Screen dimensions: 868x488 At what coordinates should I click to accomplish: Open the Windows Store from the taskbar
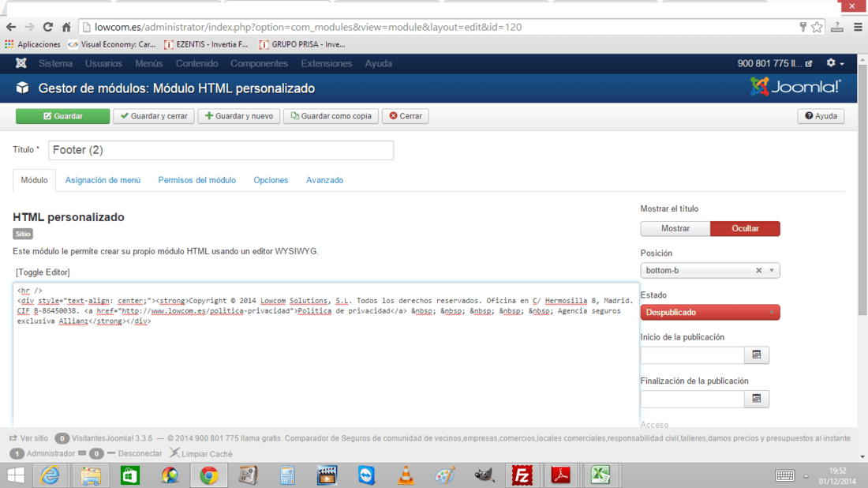pos(130,475)
